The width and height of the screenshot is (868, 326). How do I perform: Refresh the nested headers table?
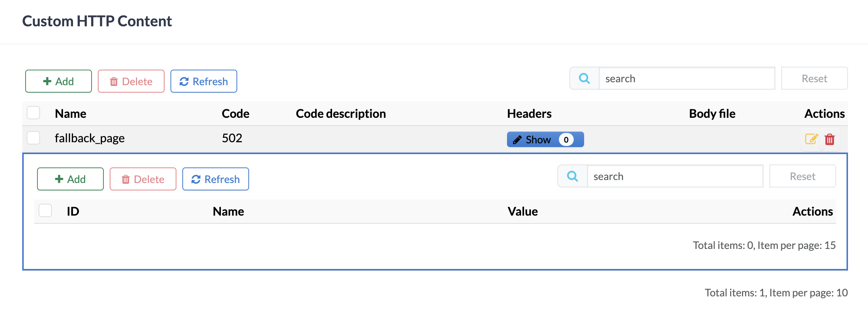pos(215,179)
